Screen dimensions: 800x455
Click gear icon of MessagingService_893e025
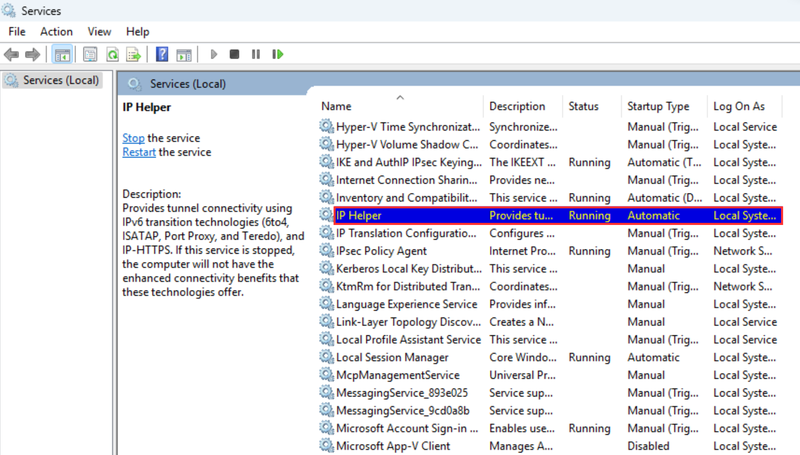pos(327,392)
